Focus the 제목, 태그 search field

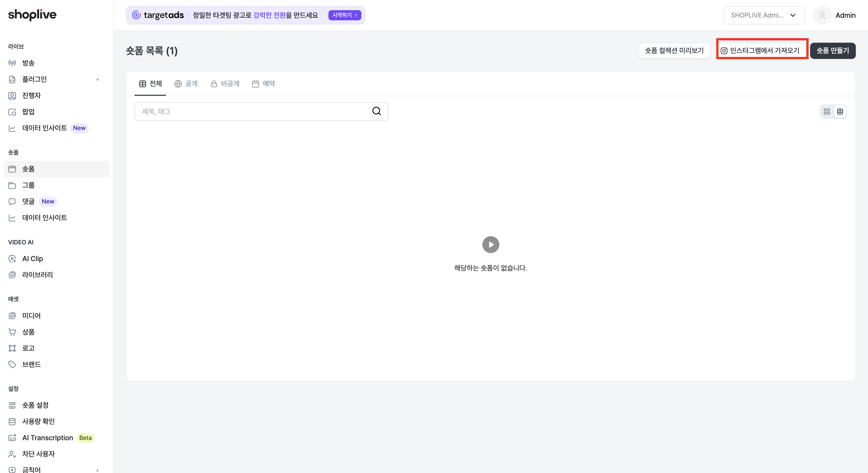tap(261, 112)
